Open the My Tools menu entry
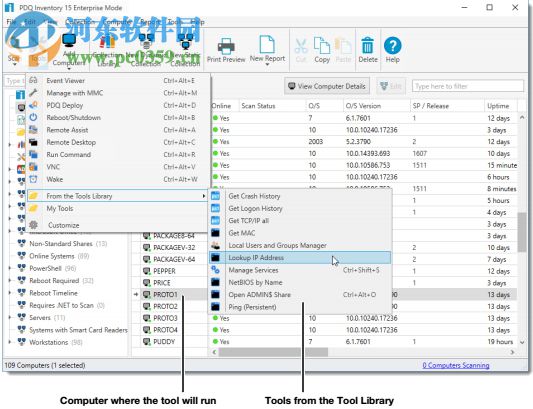This screenshot has height=409, width=533. [x=118, y=208]
